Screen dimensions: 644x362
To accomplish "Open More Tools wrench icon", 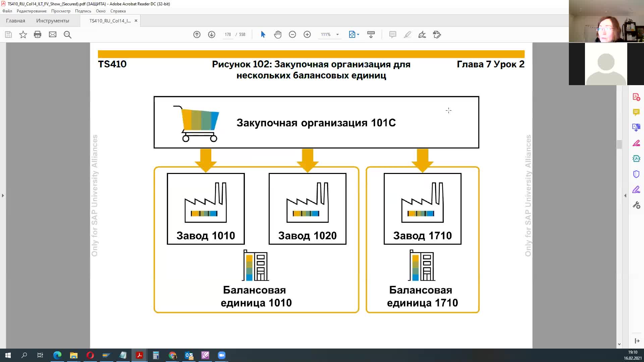I will coord(636,205).
